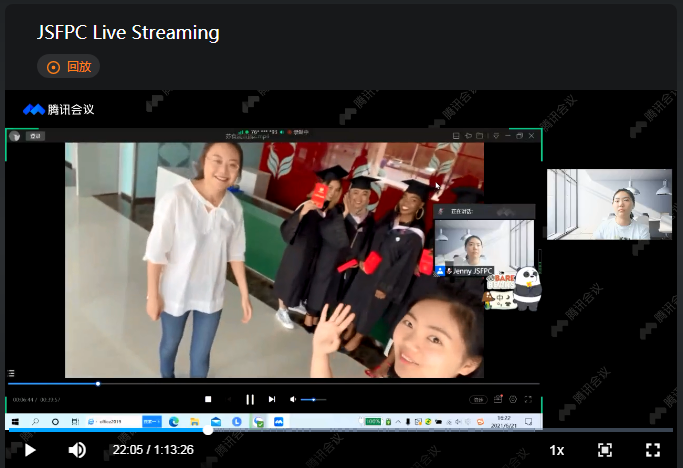Click the 22:05 / 1:13:26 time display
This screenshot has height=468, width=683.
[x=153, y=450]
